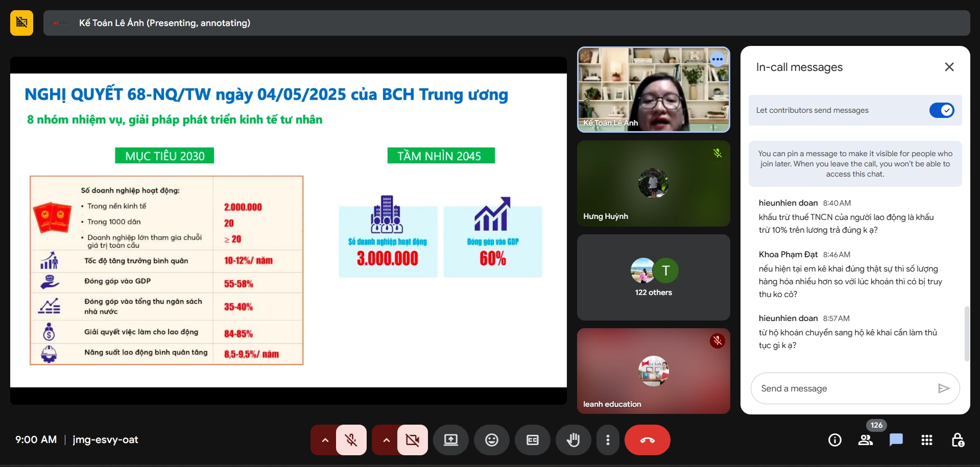
Task: Open host controls via the lock icon
Action: pyautogui.click(x=958, y=439)
